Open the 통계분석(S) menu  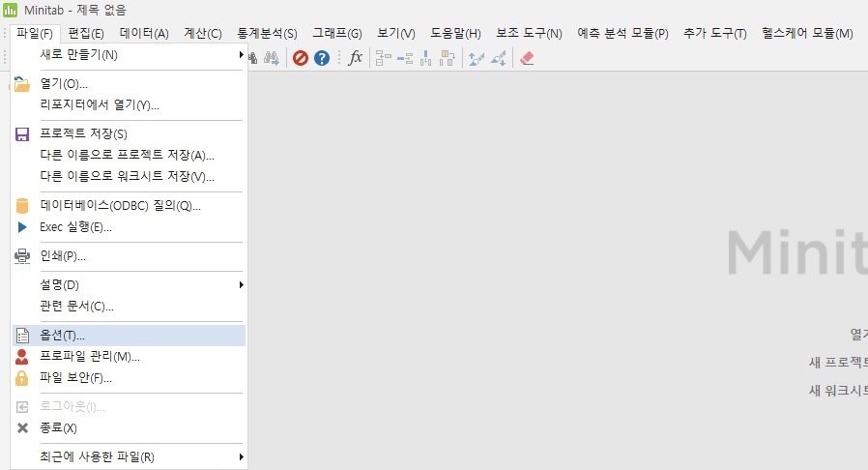click(268, 33)
